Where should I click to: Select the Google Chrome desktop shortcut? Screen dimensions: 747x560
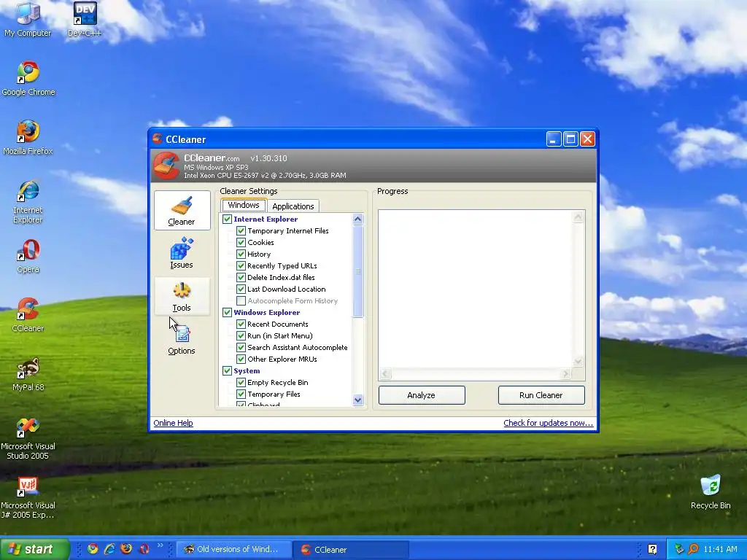click(x=28, y=79)
